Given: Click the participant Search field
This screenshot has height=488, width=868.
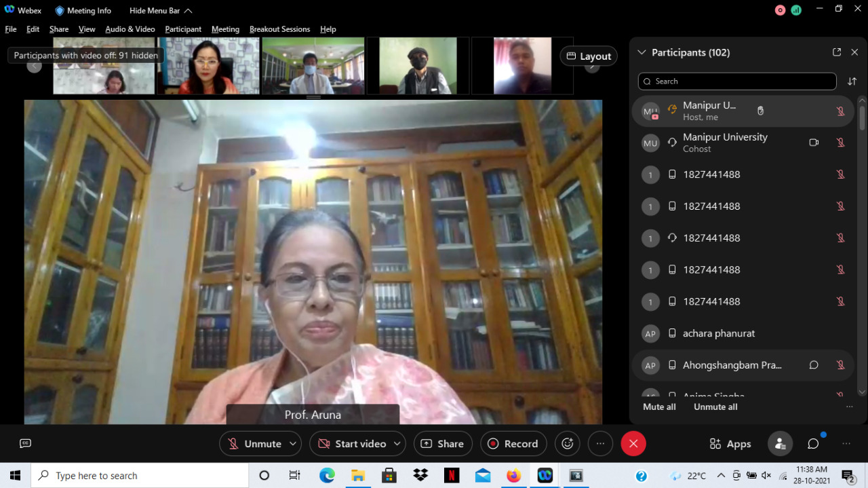Looking at the screenshot, I should click(737, 81).
